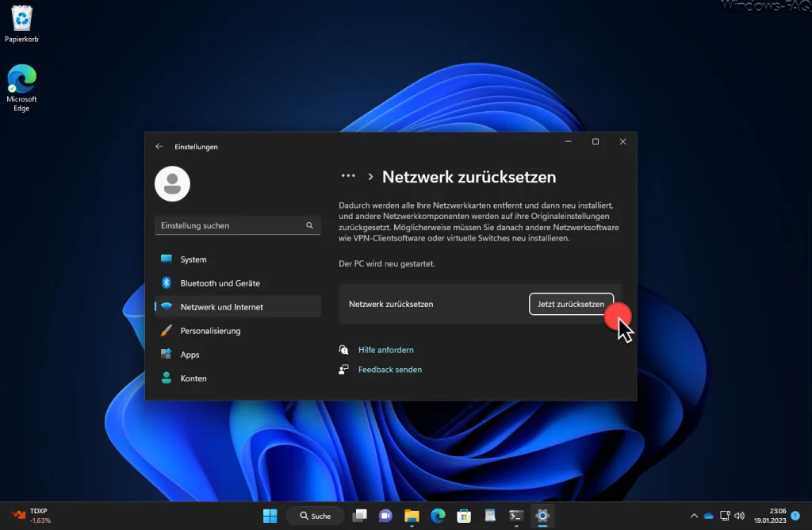Click the Netzwerk zurücksetzen row label
The height and width of the screenshot is (530, 812).
391,304
